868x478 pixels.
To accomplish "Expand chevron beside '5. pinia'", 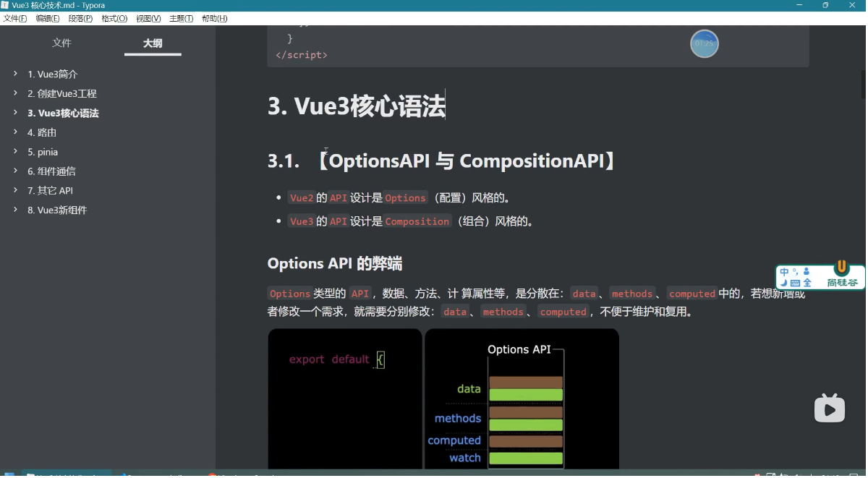I will [14, 152].
